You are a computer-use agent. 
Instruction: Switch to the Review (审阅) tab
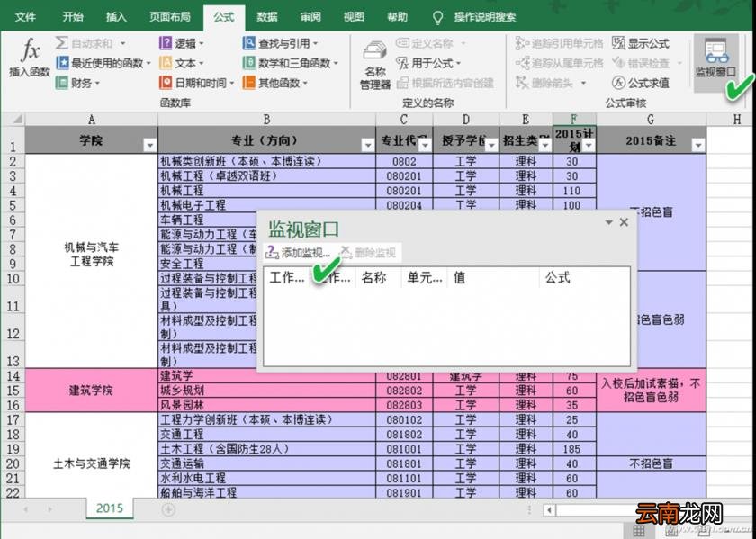click(x=310, y=17)
